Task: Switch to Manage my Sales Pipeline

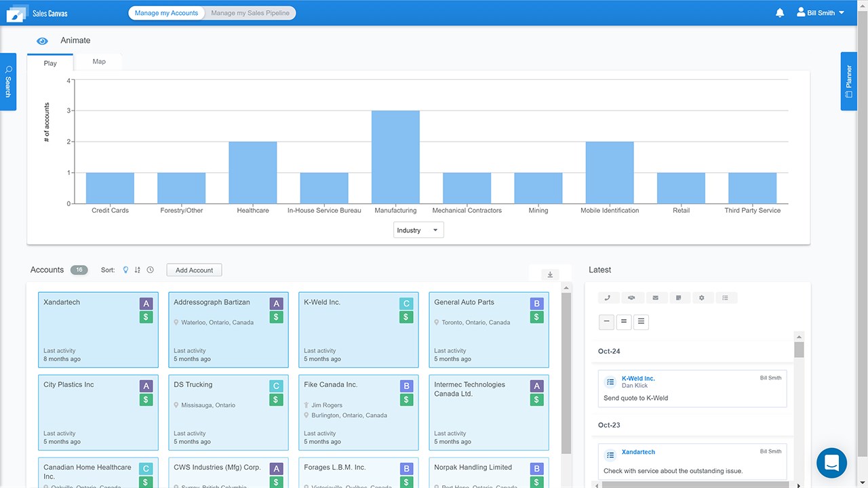Action: pos(250,13)
